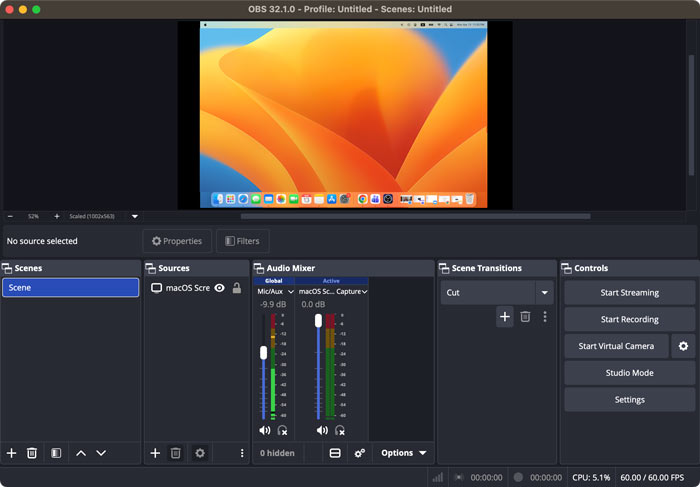Move scene down with arrow icon
The width and height of the screenshot is (700, 487).
point(101,453)
